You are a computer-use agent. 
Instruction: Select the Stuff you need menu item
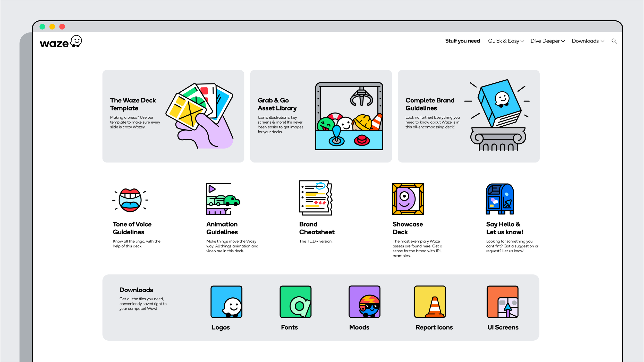462,41
